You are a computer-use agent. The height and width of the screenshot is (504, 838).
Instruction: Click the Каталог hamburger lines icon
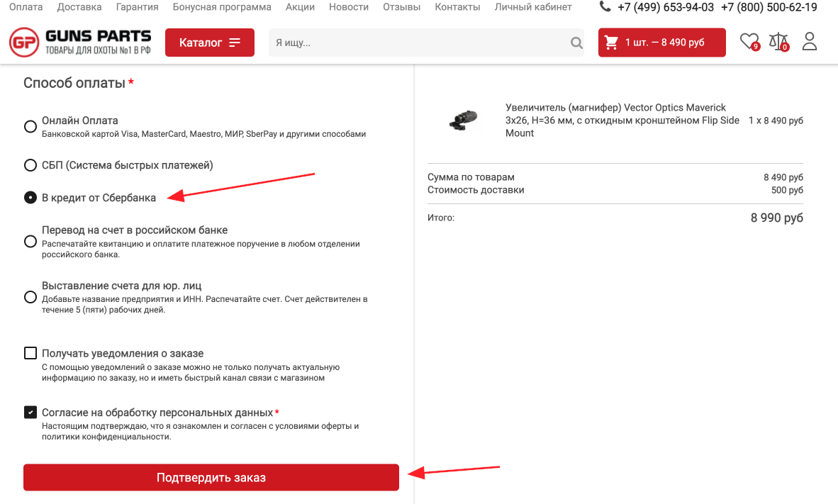235,43
